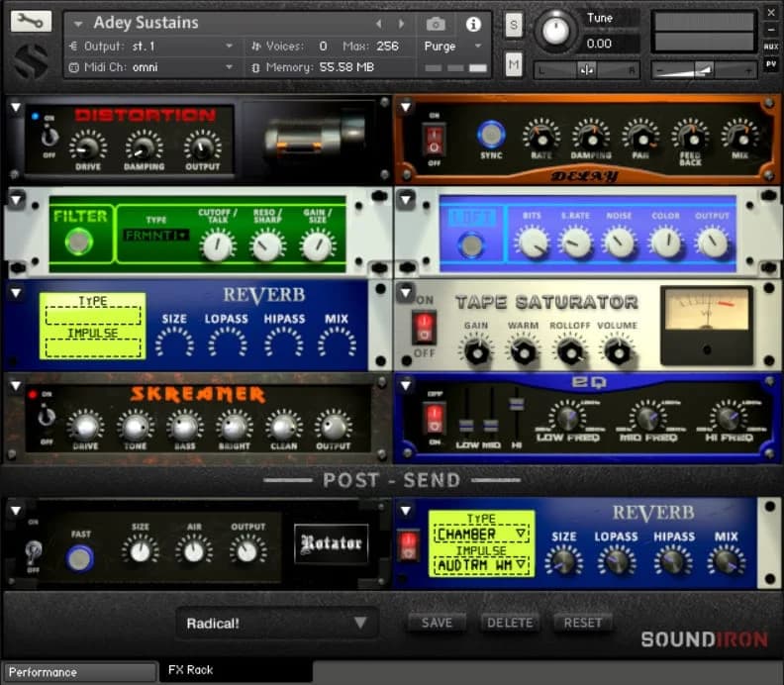Click the EQ LOW fader

click(466, 426)
